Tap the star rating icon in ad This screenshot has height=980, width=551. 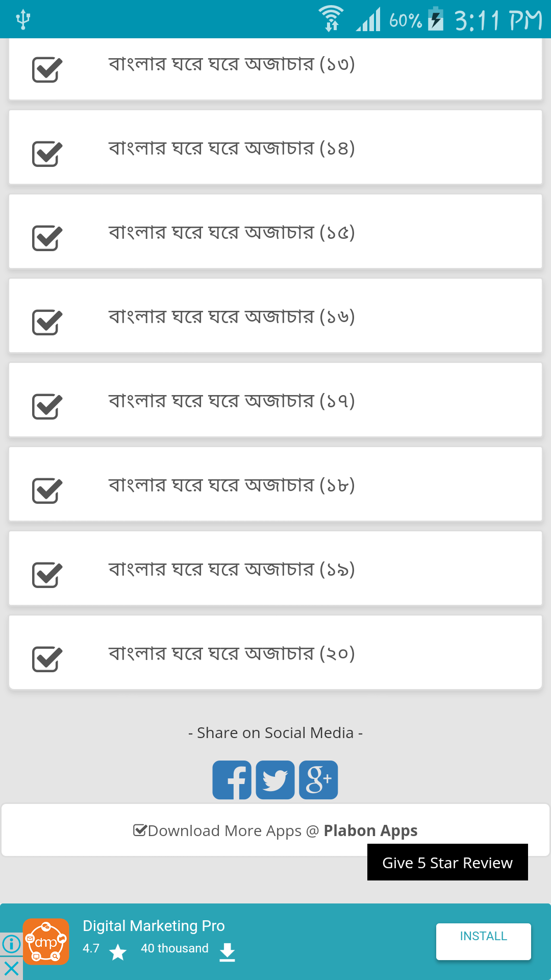tap(118, 952)
